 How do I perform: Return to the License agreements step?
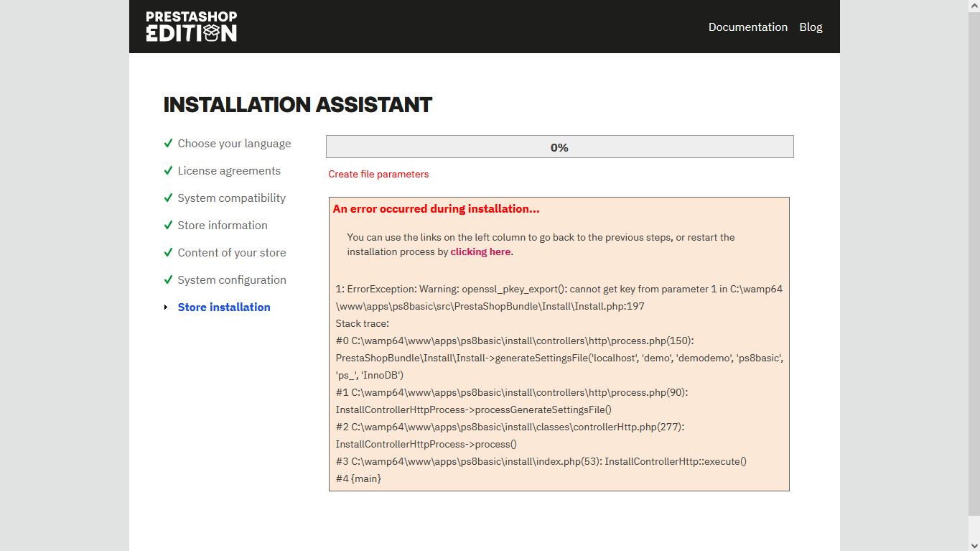(x=229, y=171)
